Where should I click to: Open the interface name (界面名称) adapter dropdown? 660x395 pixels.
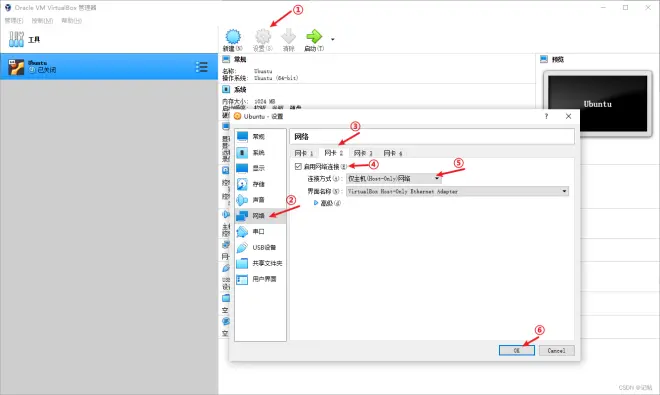[x=457, y=191]
